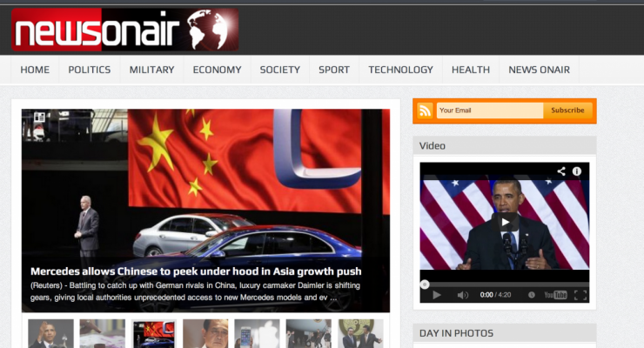This screenshot has width=644, height=348.
Task: Enter fullscreen mode on the video
Action: pos(580,295)
